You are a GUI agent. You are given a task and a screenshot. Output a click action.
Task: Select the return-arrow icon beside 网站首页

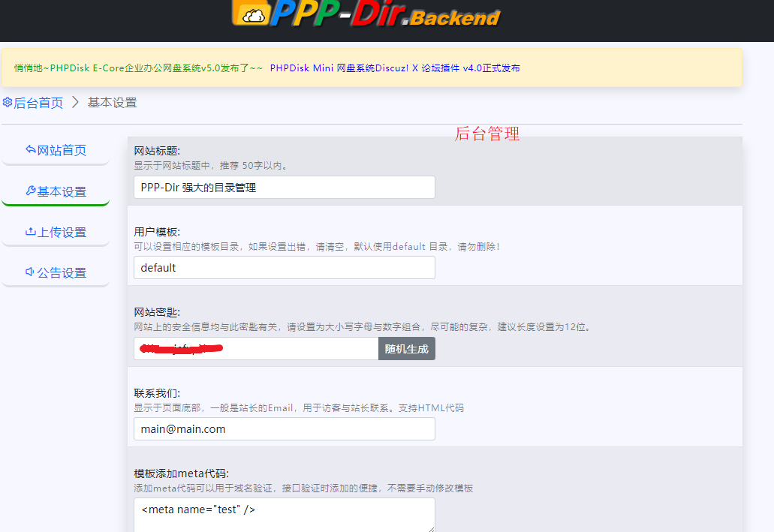point(29,150)
